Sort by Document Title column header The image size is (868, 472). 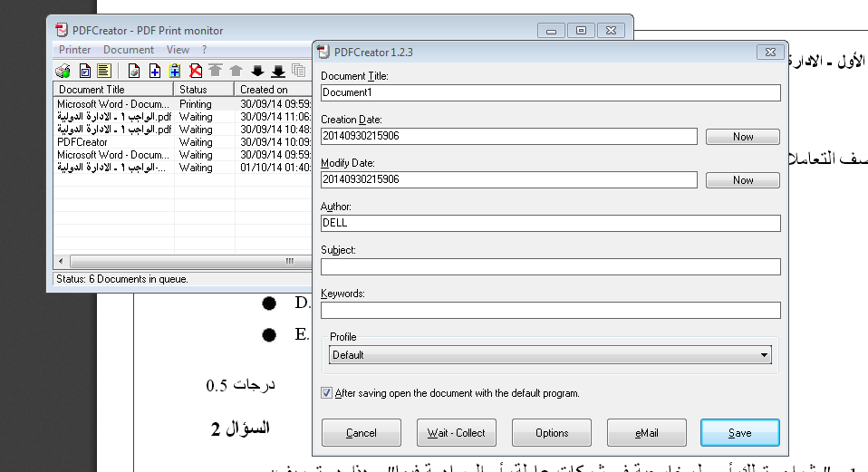click(113, 89)
